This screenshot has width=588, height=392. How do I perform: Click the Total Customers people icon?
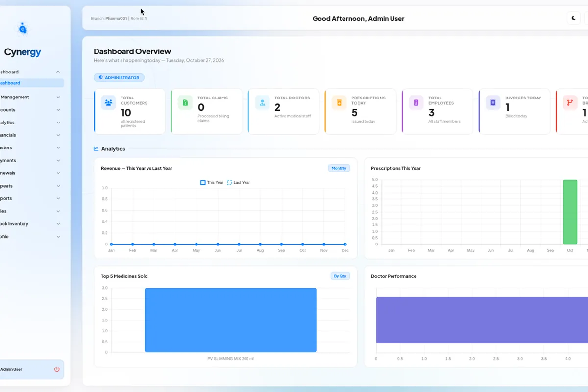click(x=108, y=102)
